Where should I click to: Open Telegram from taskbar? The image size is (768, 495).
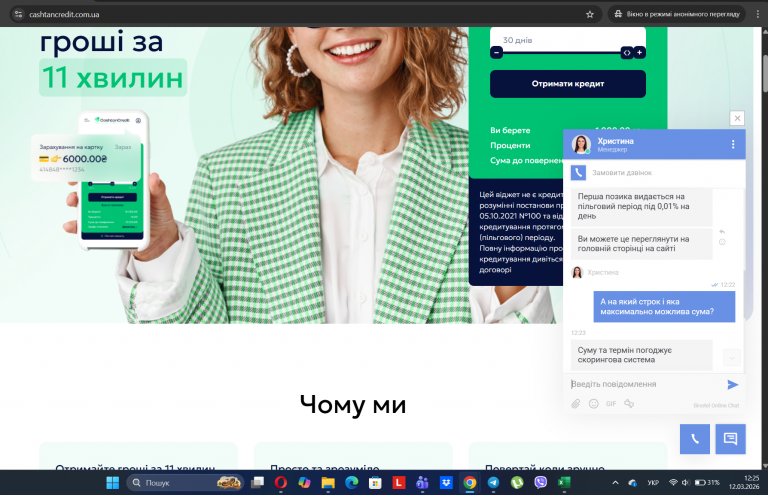pos(493,483)
